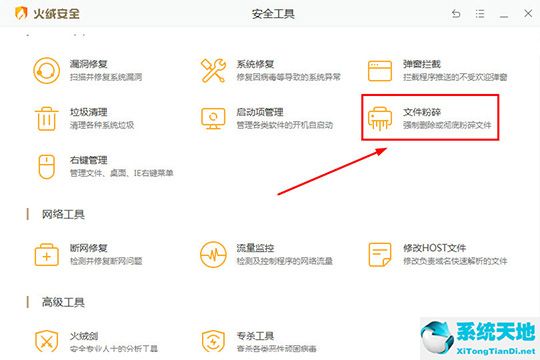Click the 漏洞修复 title text

click(x=89, y=64)
